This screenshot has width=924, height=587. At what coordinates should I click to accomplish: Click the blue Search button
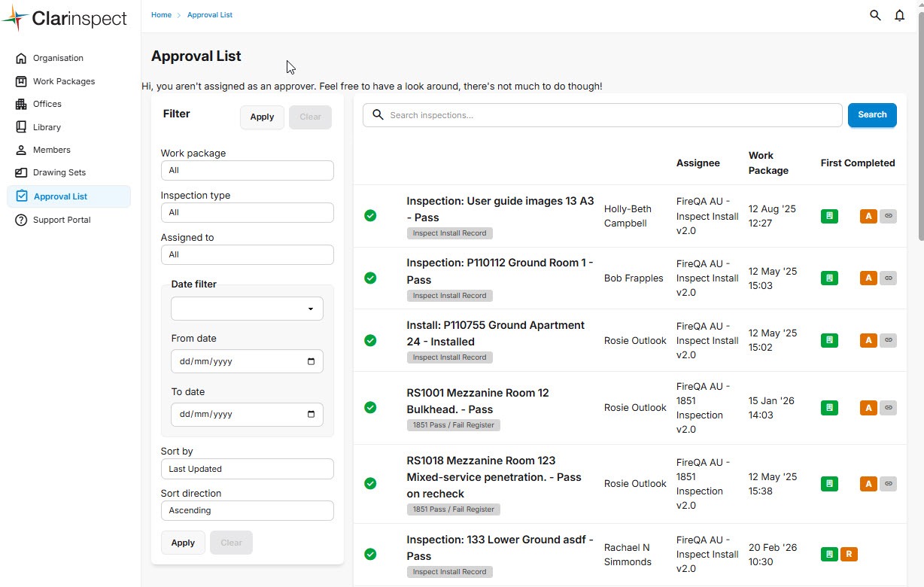tap(872, 115)
